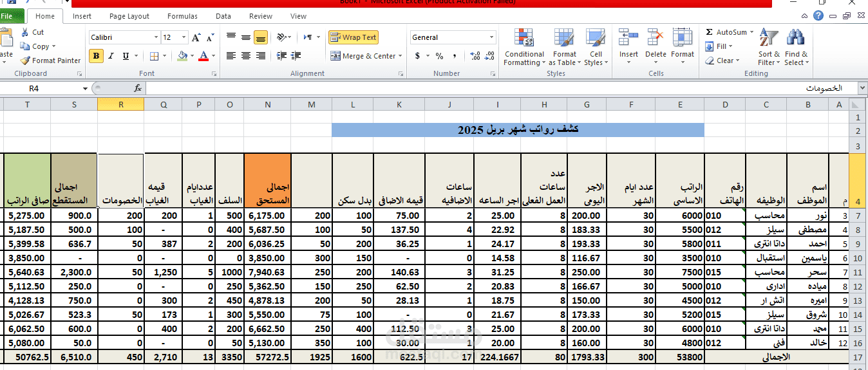Activate the Format Painter brush

(50, 60)
